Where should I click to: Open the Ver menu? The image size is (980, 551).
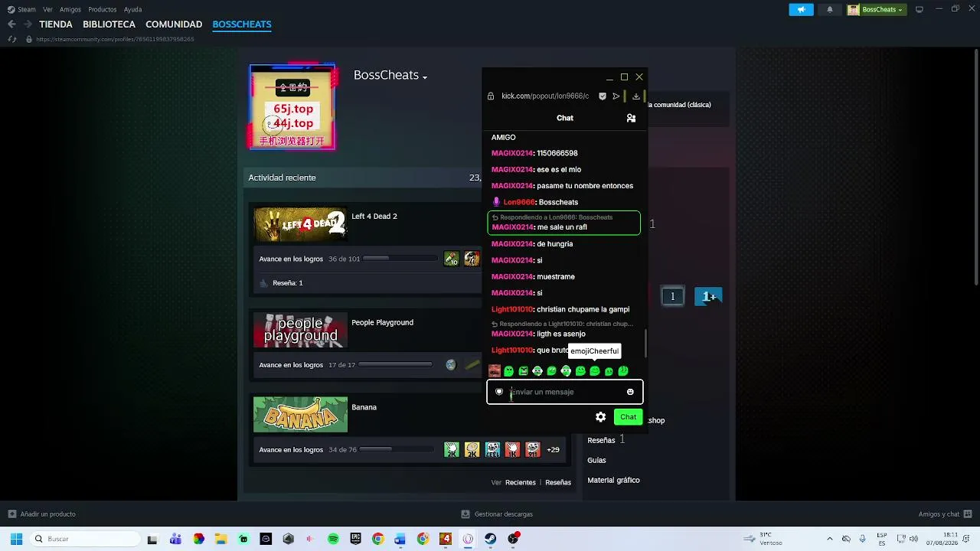pos(48,9)
